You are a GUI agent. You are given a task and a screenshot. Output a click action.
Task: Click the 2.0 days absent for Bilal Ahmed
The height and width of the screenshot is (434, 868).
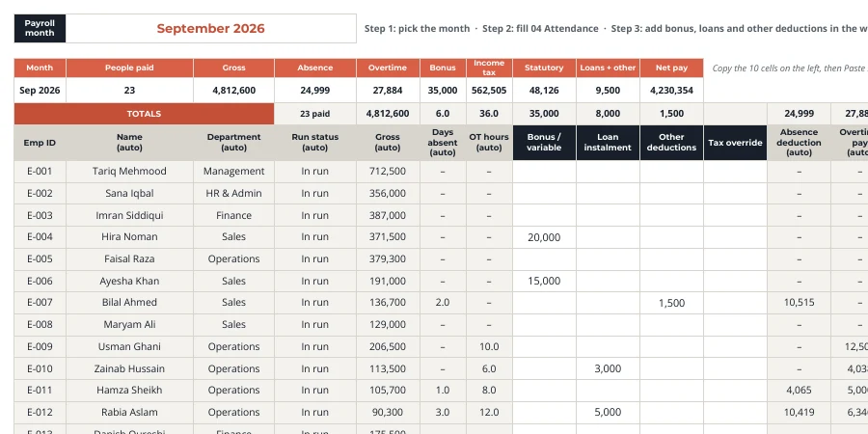click(443, 303)
